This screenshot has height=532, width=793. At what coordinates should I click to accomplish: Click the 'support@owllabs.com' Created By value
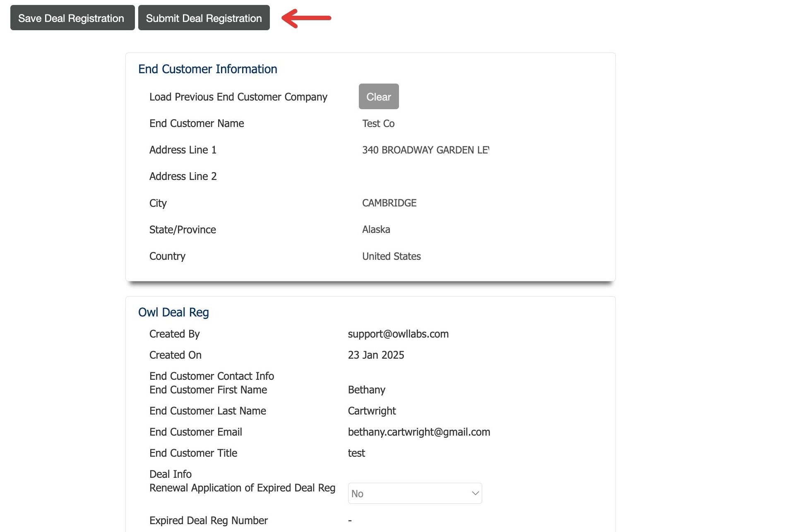398,334
